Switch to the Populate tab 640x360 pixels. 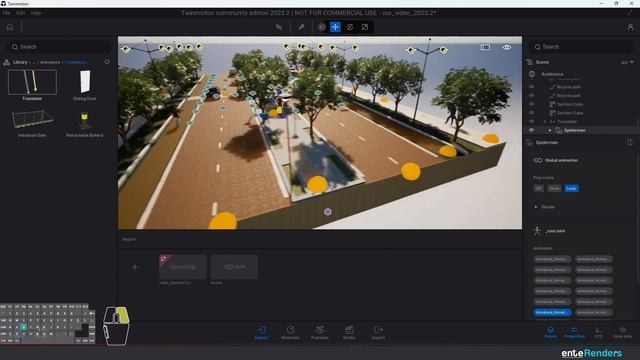320,332
